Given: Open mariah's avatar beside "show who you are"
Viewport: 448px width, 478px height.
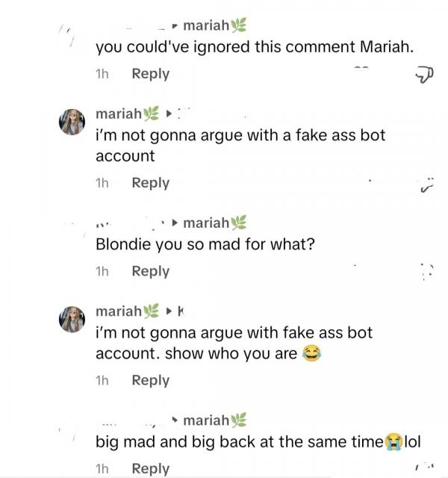Looking at the screenshot, I should pyautogui.click(x=72, y=318).
